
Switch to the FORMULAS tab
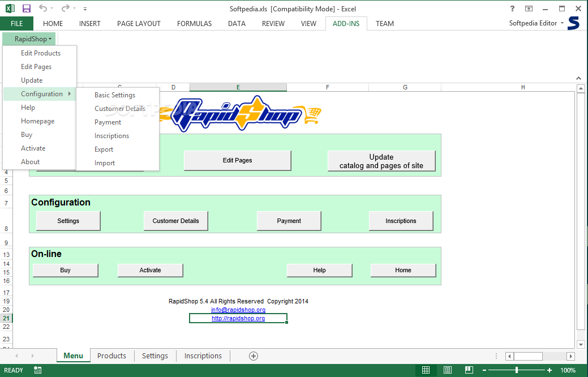point(194,24)
